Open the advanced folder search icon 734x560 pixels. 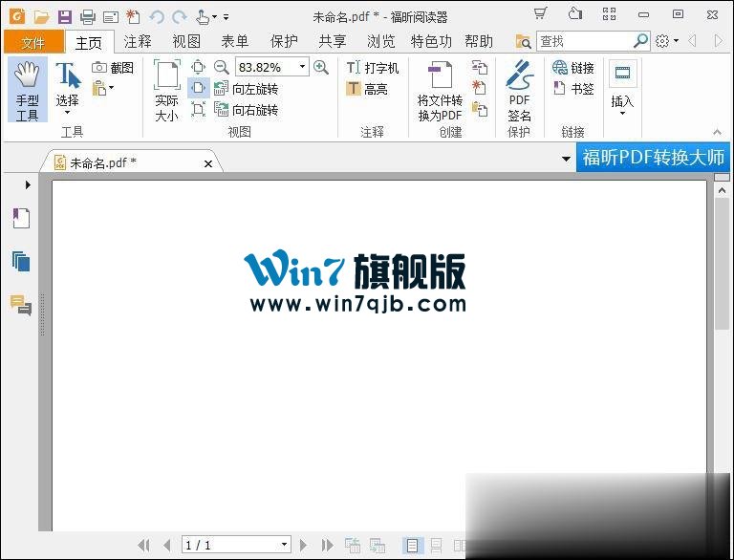[524, 42]
